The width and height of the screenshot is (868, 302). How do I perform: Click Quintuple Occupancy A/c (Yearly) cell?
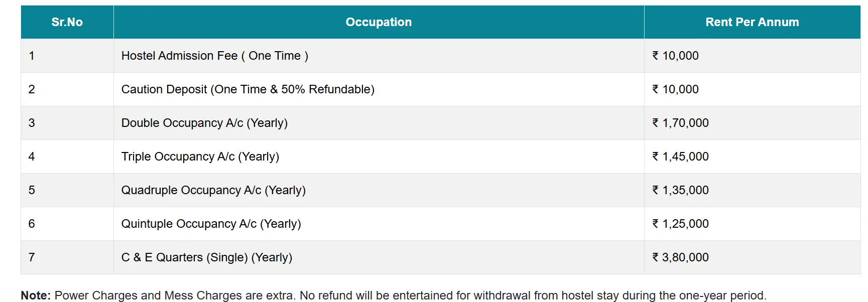[x=211, y=224]
